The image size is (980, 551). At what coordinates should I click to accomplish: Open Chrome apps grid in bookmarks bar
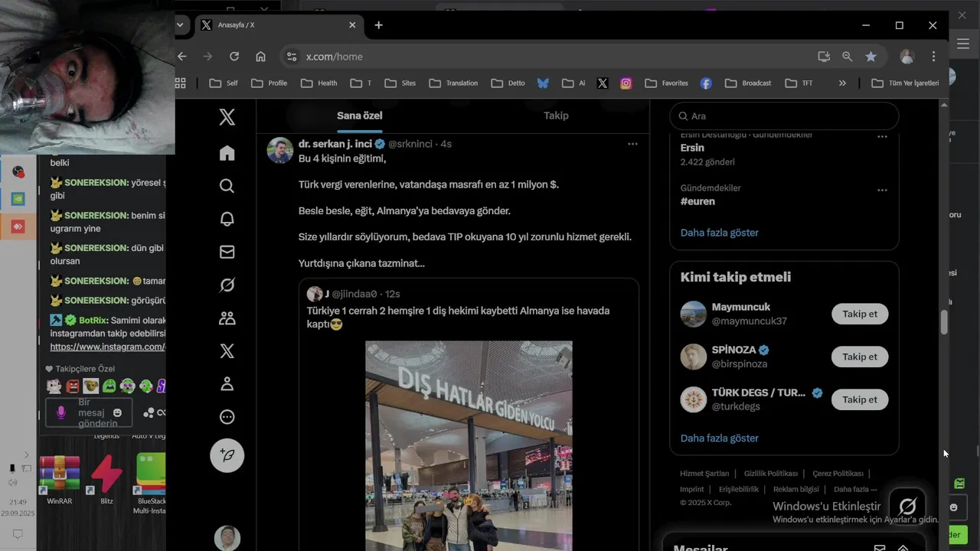[x=181, y=83]
